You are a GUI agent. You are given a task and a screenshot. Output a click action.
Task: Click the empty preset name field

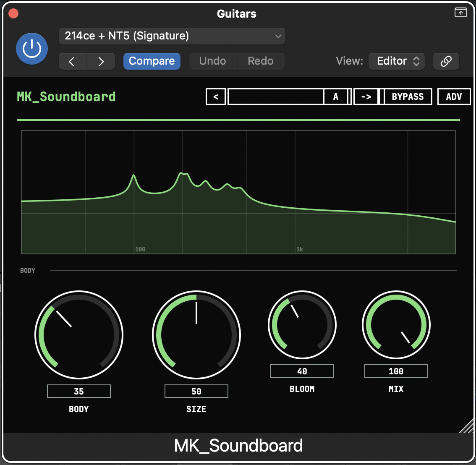tap(276, 97)
